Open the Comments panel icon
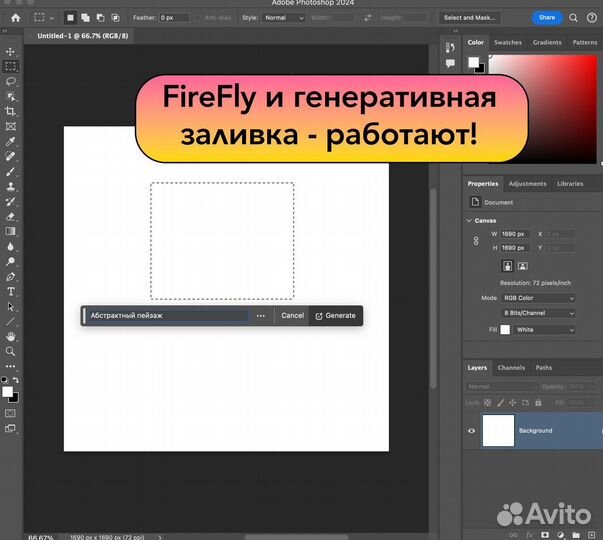Screen dimensions: 603x540 [x=450, y=63]
